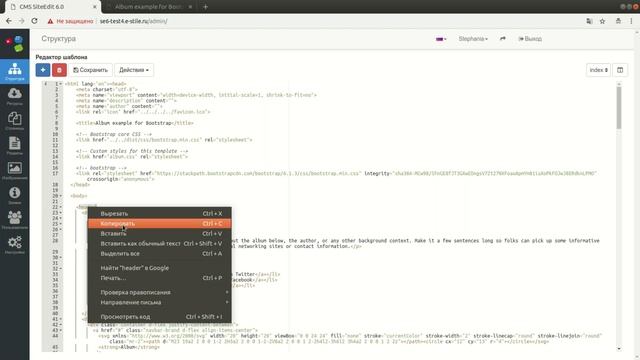Screen dimensions: 640x360
Task: Open the browser three-dot menu
Action: pos(631,21)
